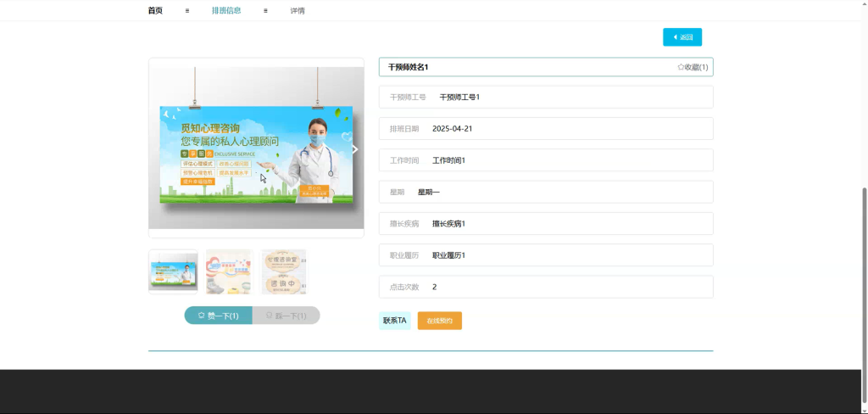Screen dimensions: 868x414
Task: Click 详情 breadcrumb item
Action: point(298,10)
